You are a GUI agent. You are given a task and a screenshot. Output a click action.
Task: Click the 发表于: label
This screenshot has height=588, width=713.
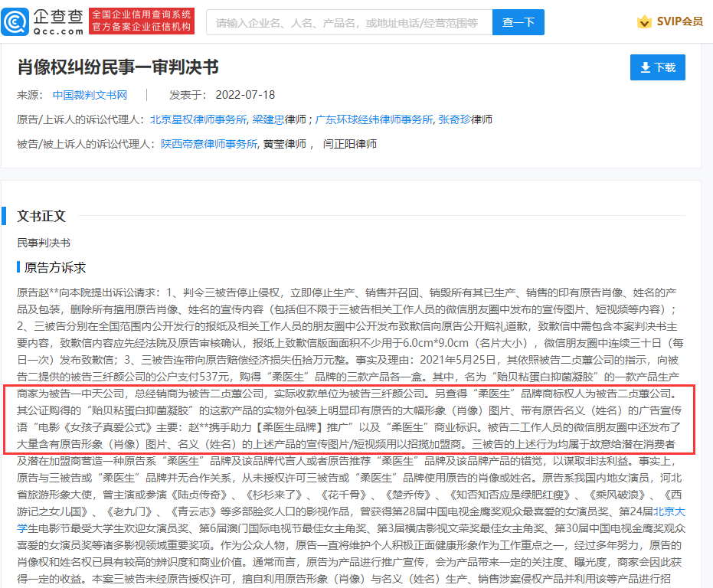coord(188,95)
